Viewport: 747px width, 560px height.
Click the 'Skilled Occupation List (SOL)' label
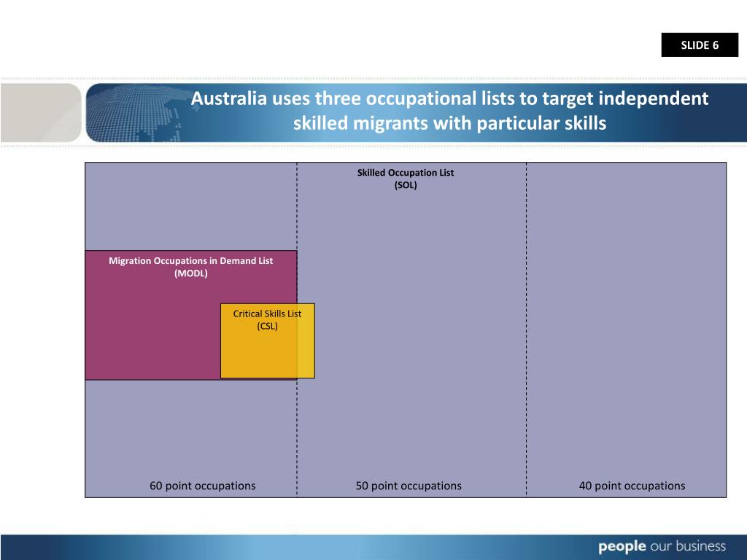click(406, 179)
